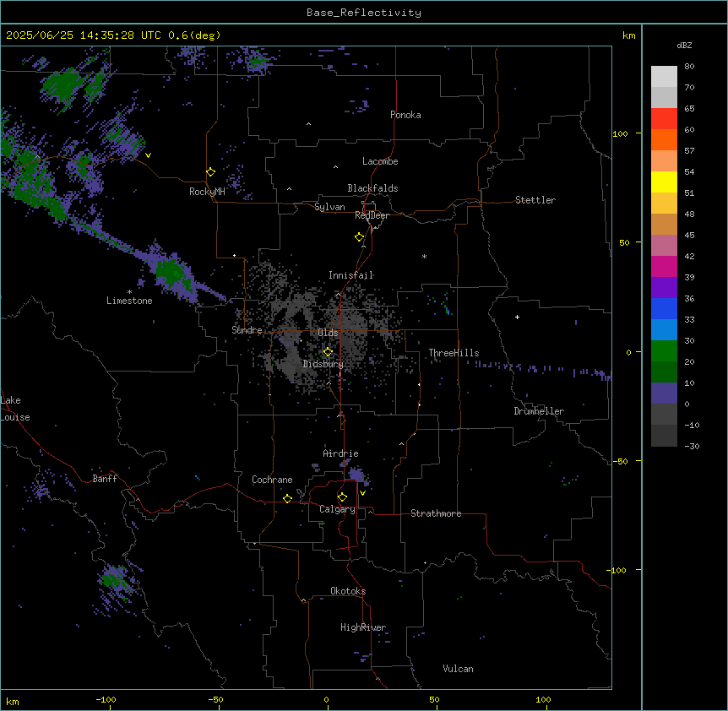Click the purple echo northeast of Calgary

click(356, 475)
